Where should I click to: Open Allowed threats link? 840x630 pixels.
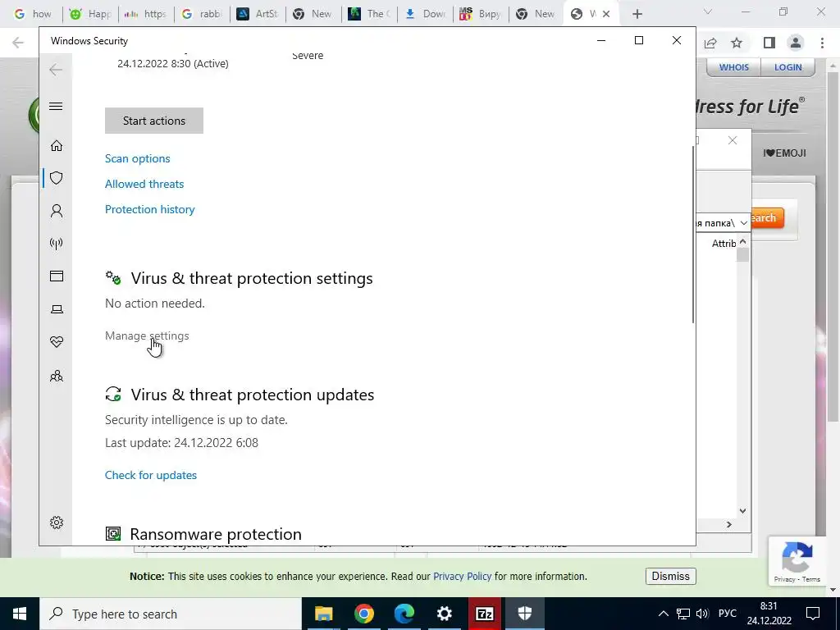tap(144, 184)
